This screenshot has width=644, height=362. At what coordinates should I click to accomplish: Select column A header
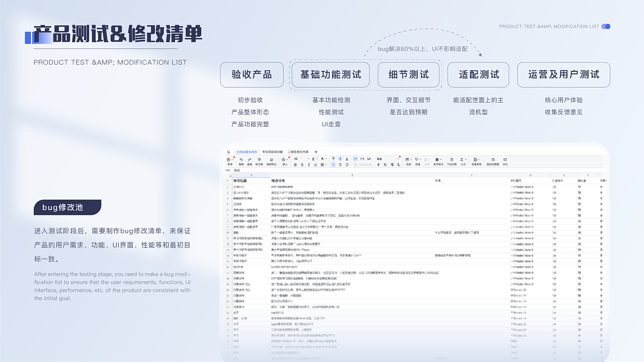(251, 175)
